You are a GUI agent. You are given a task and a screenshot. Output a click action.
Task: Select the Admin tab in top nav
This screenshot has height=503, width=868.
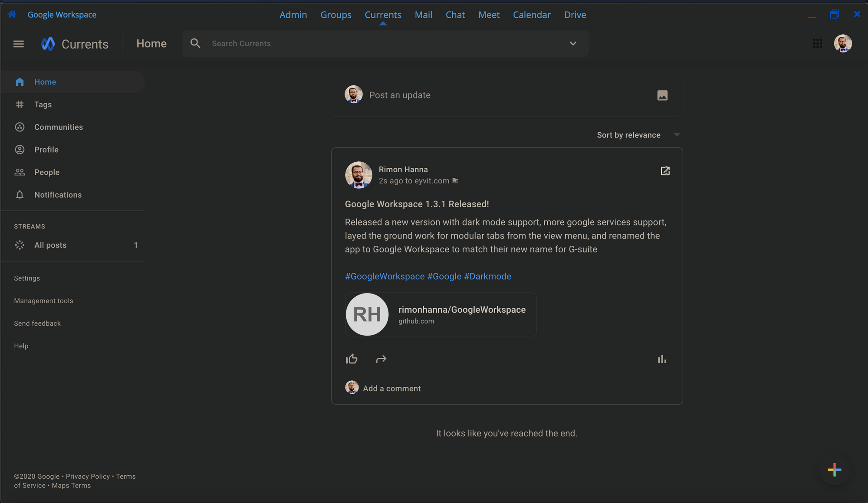click(293, 14)
